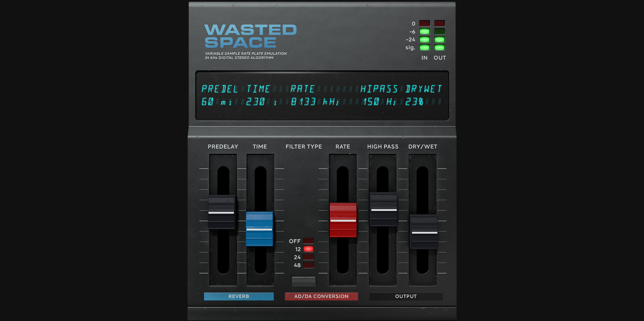644x321 pixels.
Task: Select the 12 dB filter slope
Action: pyautogui.click(x=309, y=249)
